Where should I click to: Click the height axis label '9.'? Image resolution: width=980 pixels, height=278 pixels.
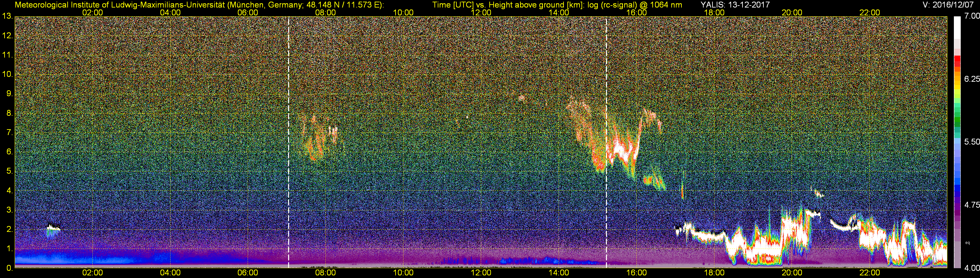(9, 94)
